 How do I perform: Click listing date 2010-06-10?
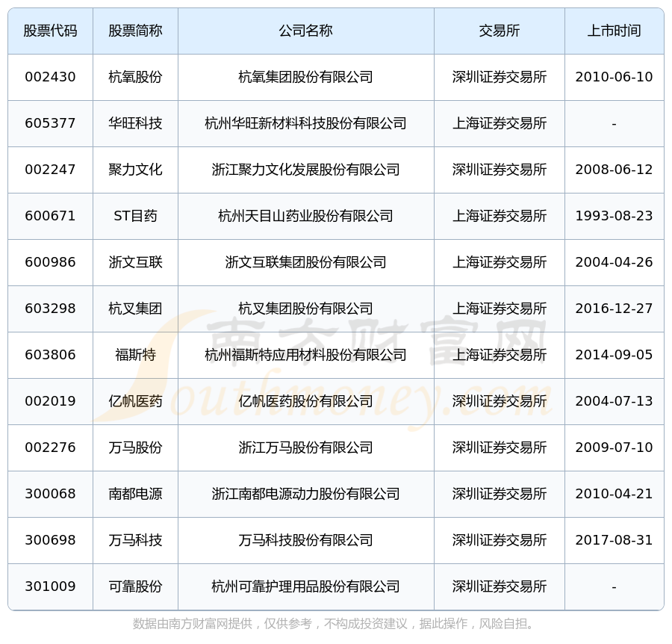tap(615, 77)
